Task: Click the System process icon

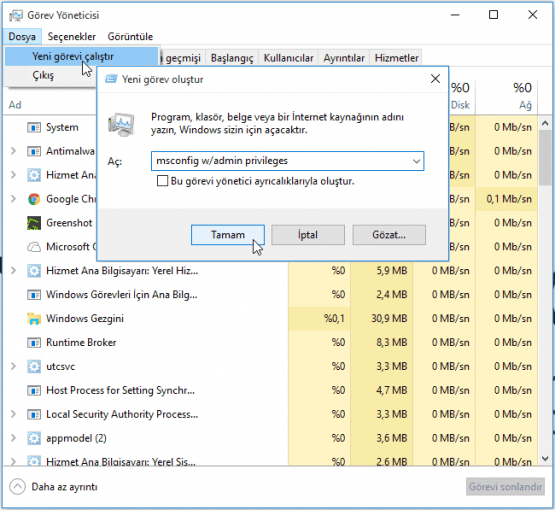Action: point(34,127)
